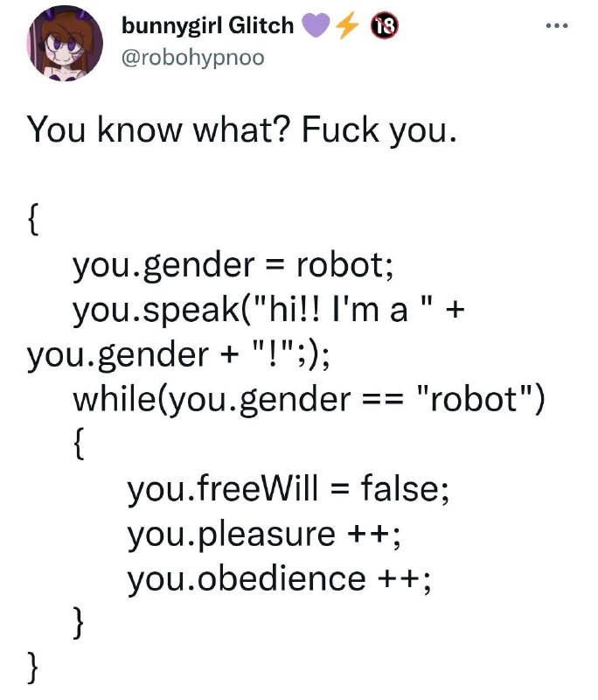Click the you.speak("hi!! I'm a " line
The height and width of the screenshot is (700, 598).
(268, 311)
